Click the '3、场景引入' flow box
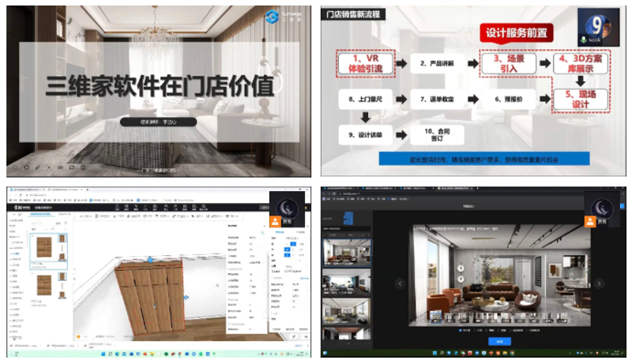The width and height of the screenshot is (632, 364). pyautogui.click(x=509, y=63)
